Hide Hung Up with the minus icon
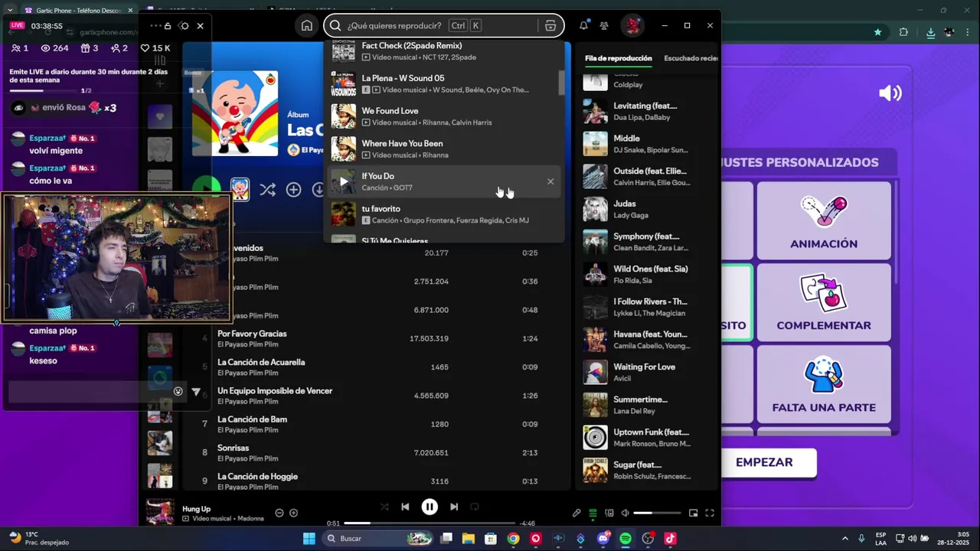 (x=279, y=513)
